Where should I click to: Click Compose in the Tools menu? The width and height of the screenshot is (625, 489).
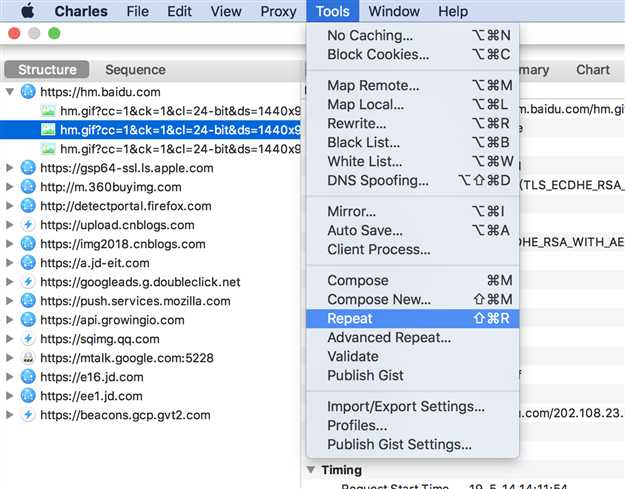pyautogui.click(x=413, y=280)
